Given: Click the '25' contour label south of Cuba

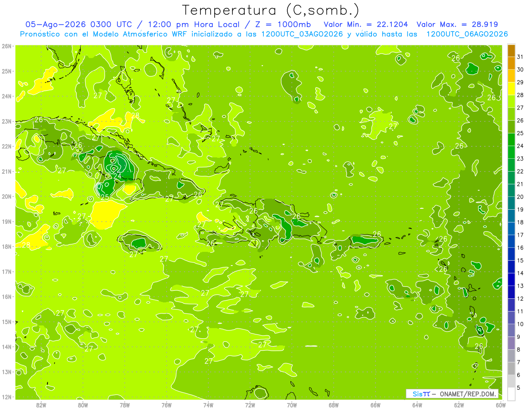Looking at the screenshot, I should 105,197.
